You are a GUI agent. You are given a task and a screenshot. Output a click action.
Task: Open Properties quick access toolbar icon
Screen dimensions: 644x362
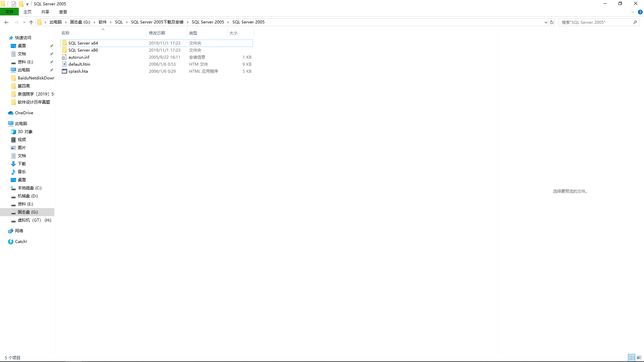pyautogui.click(x=14, y=4)
